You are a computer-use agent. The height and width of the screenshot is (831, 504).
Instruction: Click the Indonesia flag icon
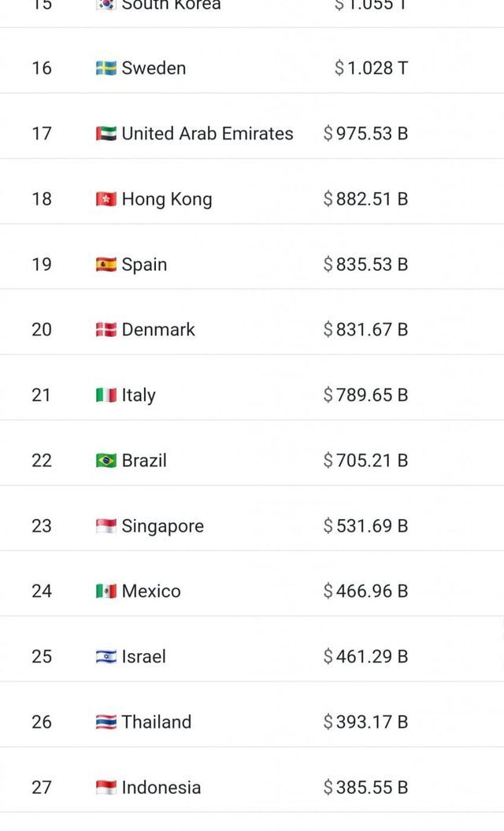pos(106,788)
